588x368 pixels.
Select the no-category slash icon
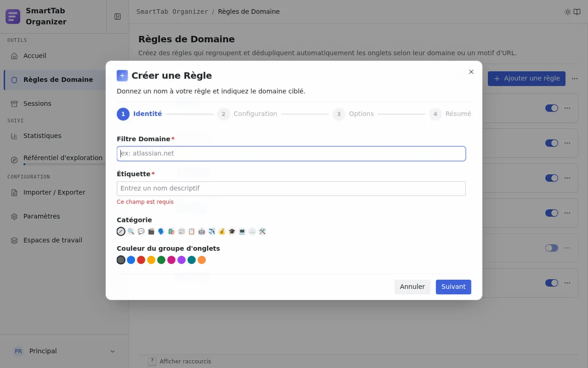(x=121, y=231)
